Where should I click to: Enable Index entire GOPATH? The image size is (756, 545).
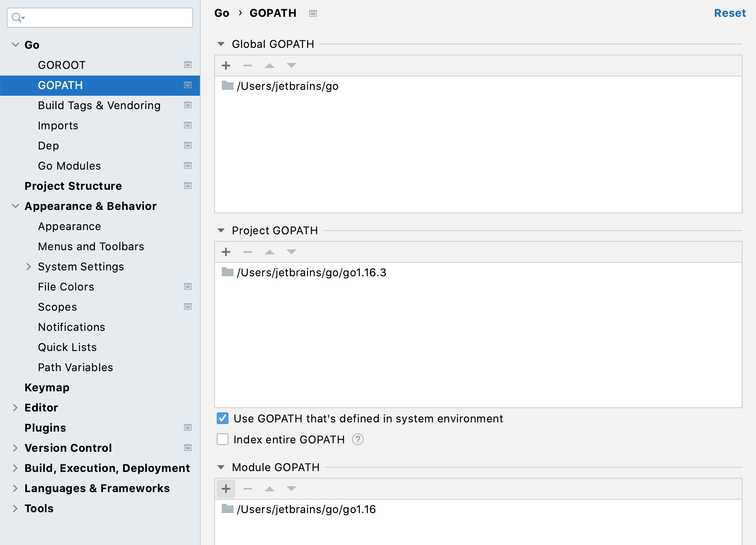click(x=223, y=440)
